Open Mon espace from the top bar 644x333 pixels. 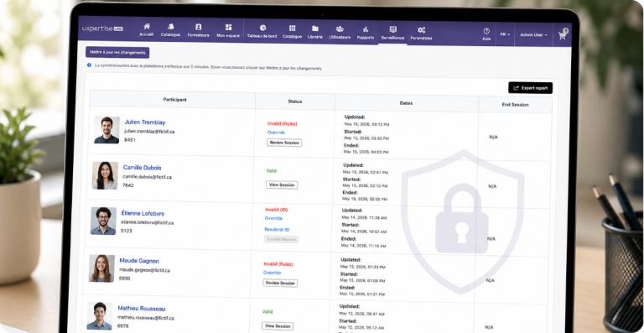point(228,31)
